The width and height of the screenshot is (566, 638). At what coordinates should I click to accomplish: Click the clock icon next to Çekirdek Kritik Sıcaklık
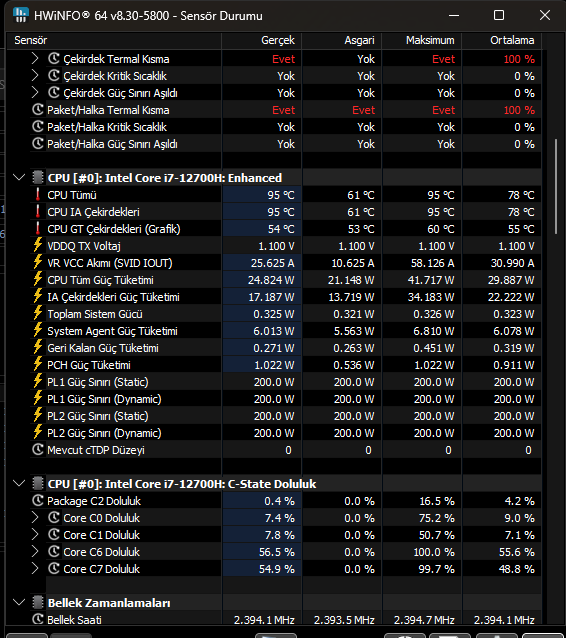pyautogui.click(x=54, y=76)
